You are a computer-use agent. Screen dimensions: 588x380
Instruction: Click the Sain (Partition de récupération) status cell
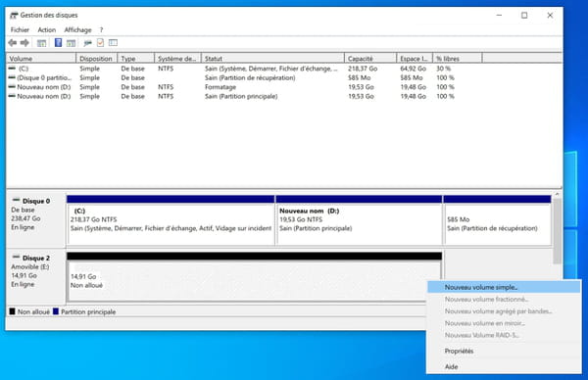250,78
